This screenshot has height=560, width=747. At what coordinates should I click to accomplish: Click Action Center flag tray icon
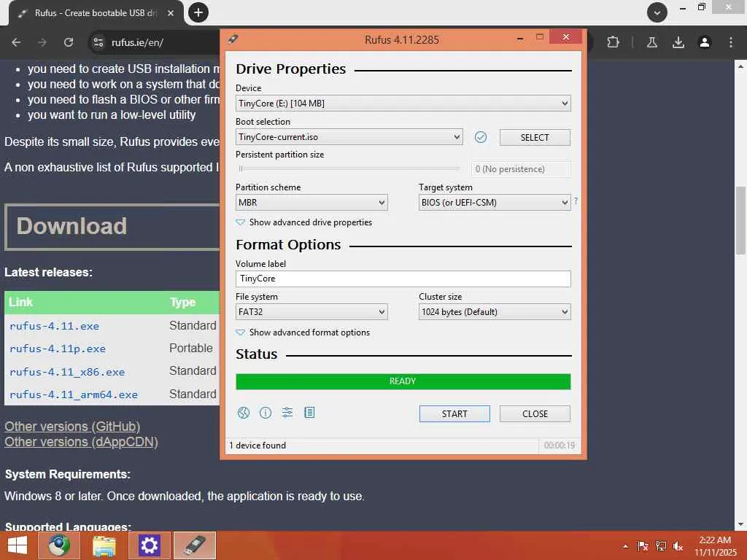point(643,545)
